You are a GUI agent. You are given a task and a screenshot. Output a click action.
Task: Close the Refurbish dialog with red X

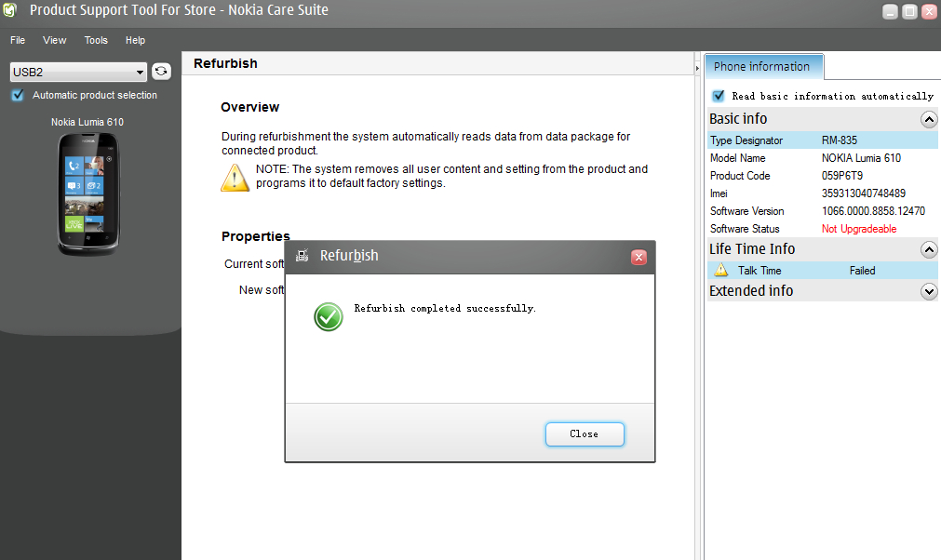(x=639, y=258)
